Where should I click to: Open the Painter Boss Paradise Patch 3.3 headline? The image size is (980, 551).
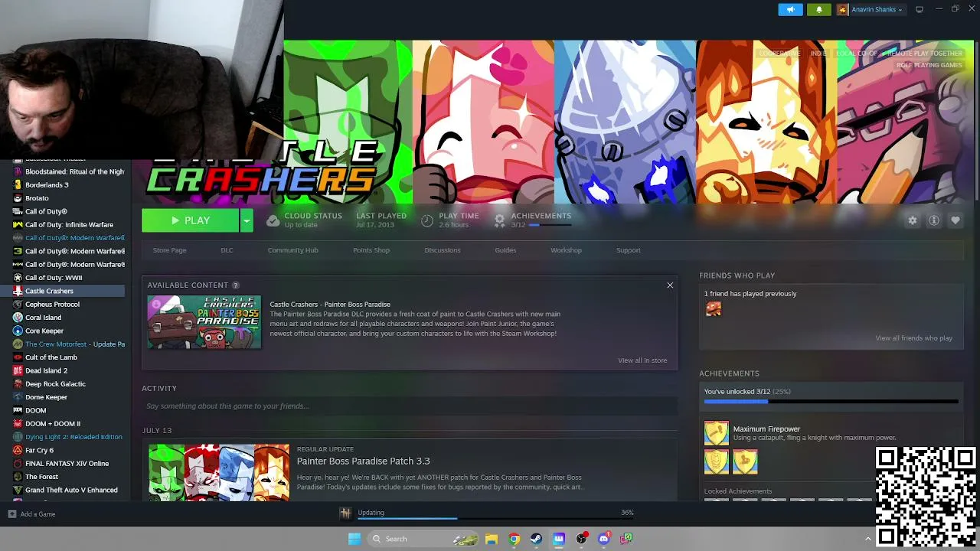pos(364,461)
